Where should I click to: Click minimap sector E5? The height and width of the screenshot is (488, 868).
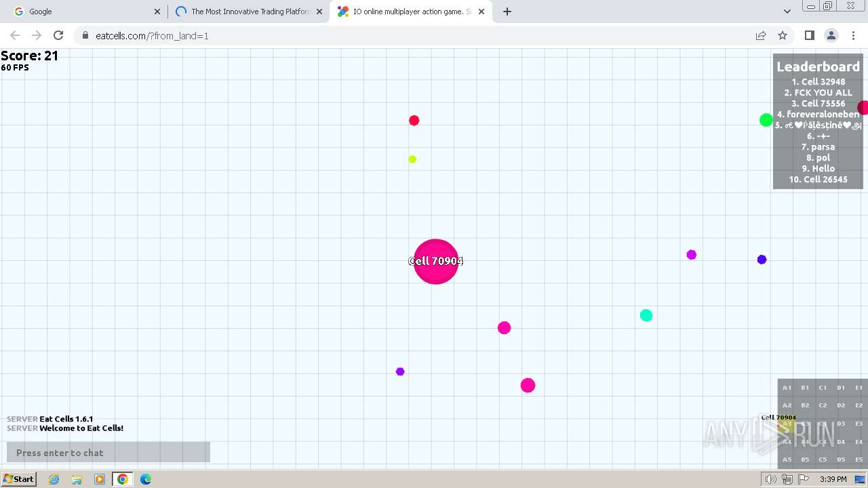point(859,460)
